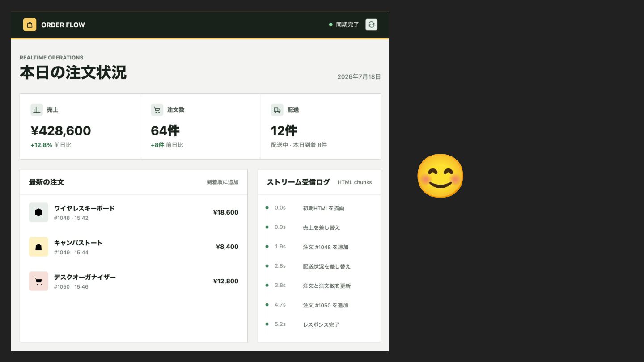Viewport: 644px width, 362px height.
Task: Click the 1.9s timestamp in log
Action: click(280, 247)
